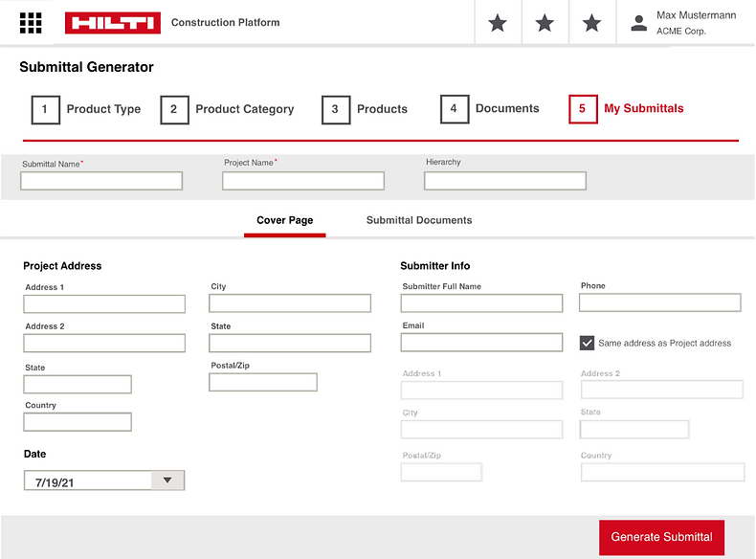
Task: Click the middle star favorite icon
Action: (x=545, y=23)
